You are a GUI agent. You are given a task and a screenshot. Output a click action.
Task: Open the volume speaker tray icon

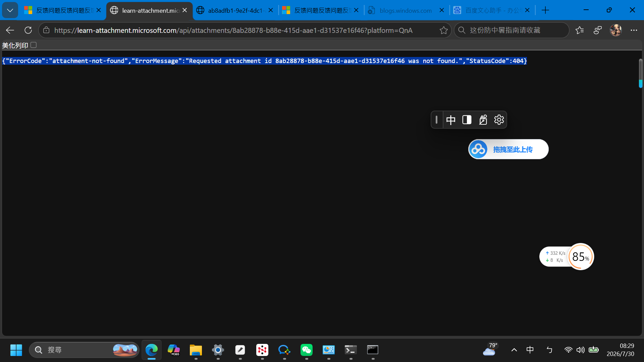[x=581, y=350]
